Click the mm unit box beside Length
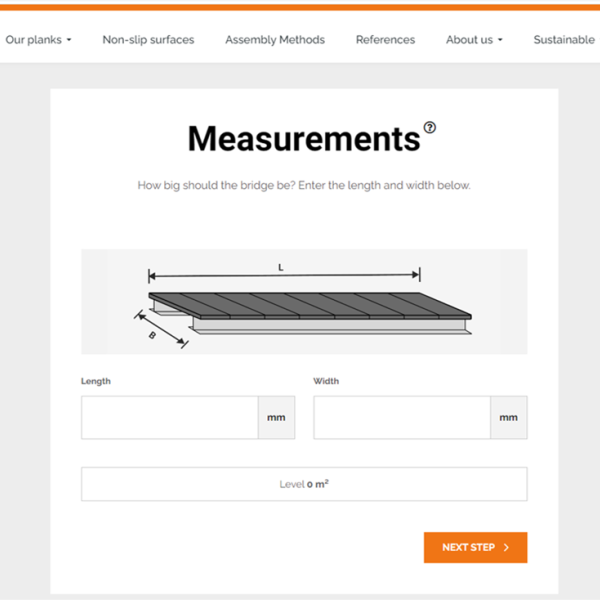 (x=276, y=418)
